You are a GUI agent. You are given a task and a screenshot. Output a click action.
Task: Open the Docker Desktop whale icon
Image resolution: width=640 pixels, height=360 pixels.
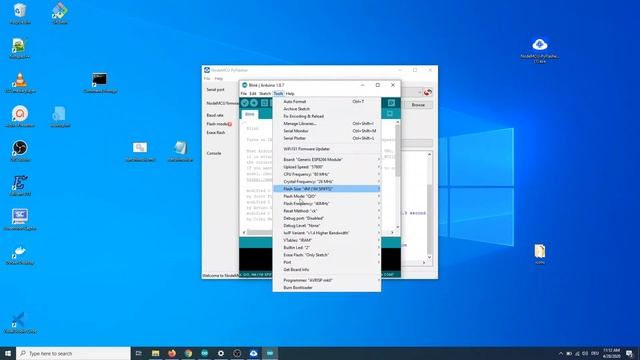click(x=20, y=254)
